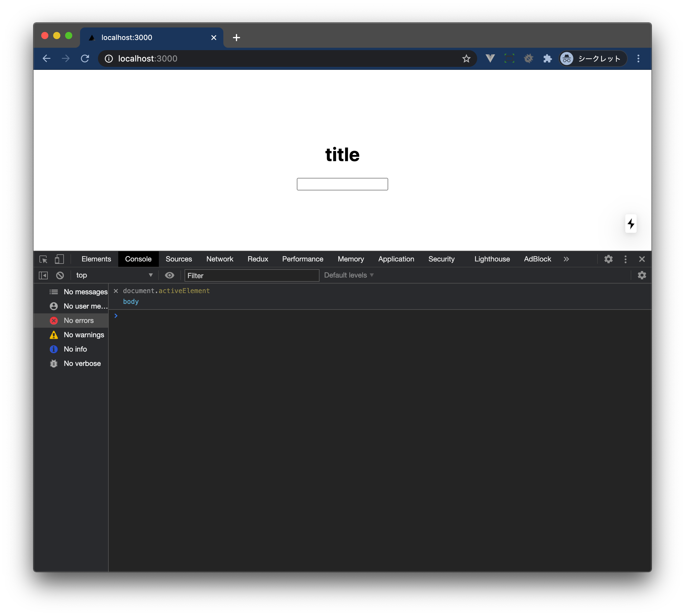685x616 pixels.
Task: Close the localhost:3000 tab
Action: tap(214, 38)
